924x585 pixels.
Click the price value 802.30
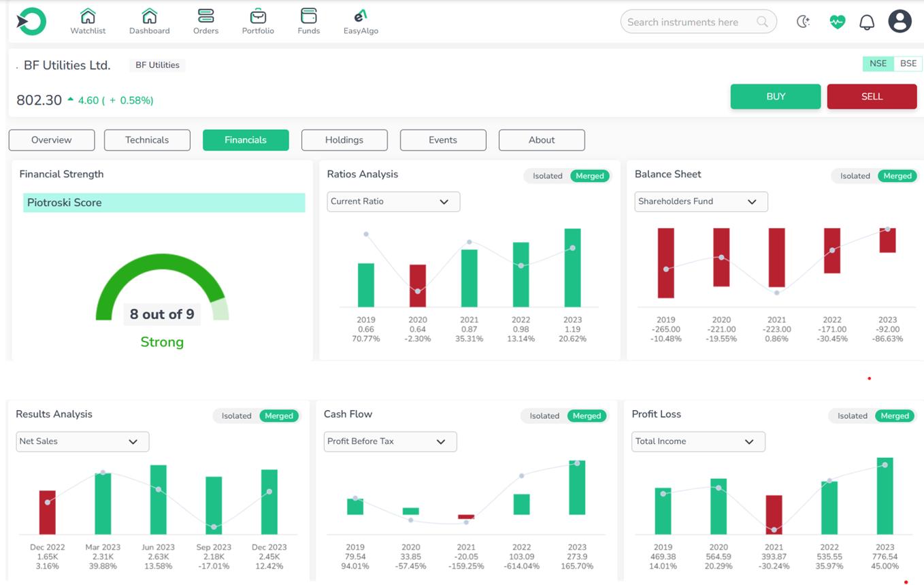click(39, 100)
